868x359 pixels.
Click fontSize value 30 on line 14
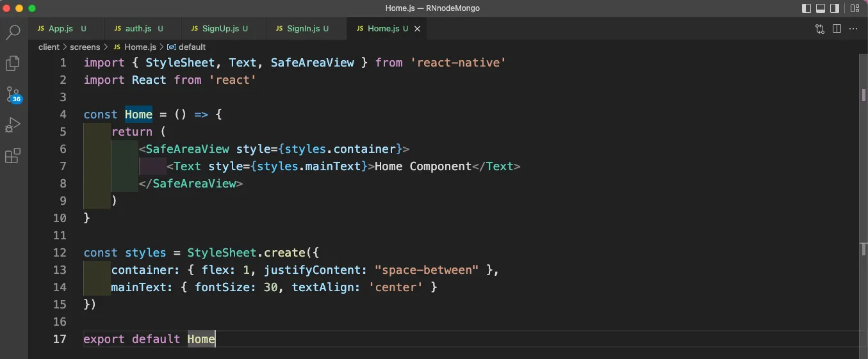tap(271, 287)
